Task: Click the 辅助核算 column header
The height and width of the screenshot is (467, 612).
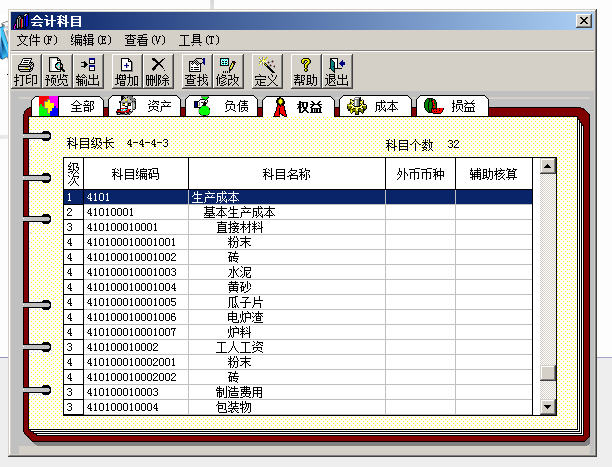Action: 494,174
